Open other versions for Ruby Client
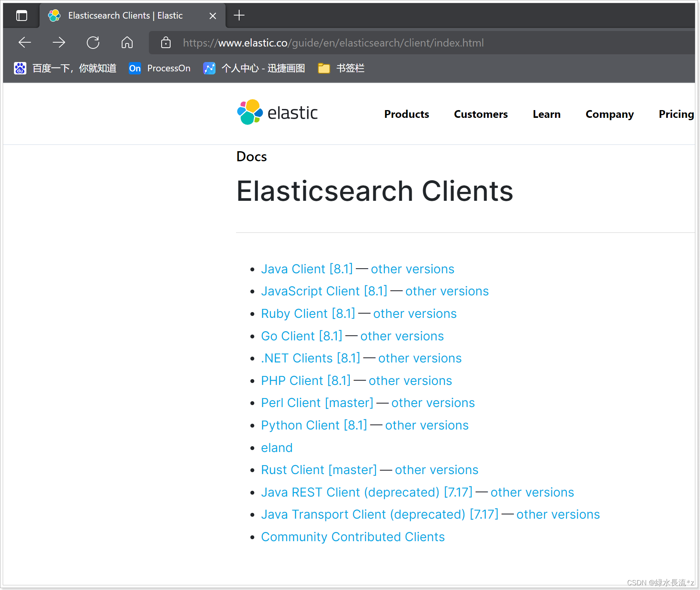This screenshot has height=590, width=700. [x=415, y=313]
